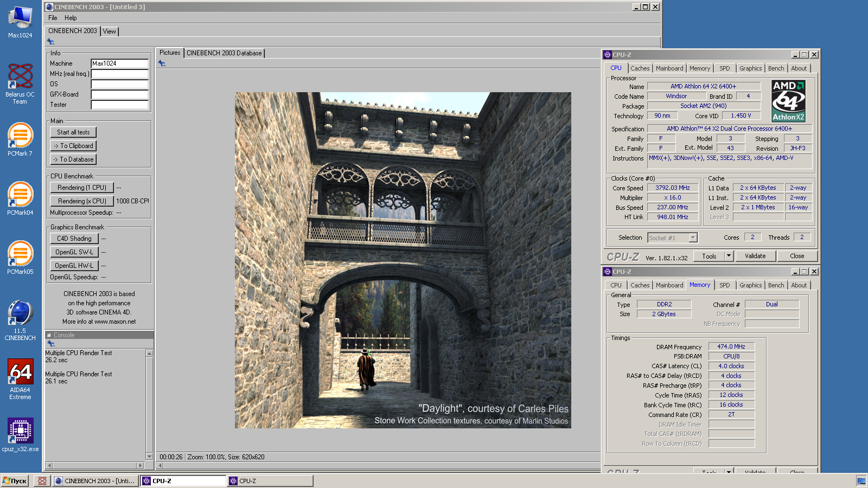Select the Pictures tab
Viewport: 868px width, 488px height.
170,53
